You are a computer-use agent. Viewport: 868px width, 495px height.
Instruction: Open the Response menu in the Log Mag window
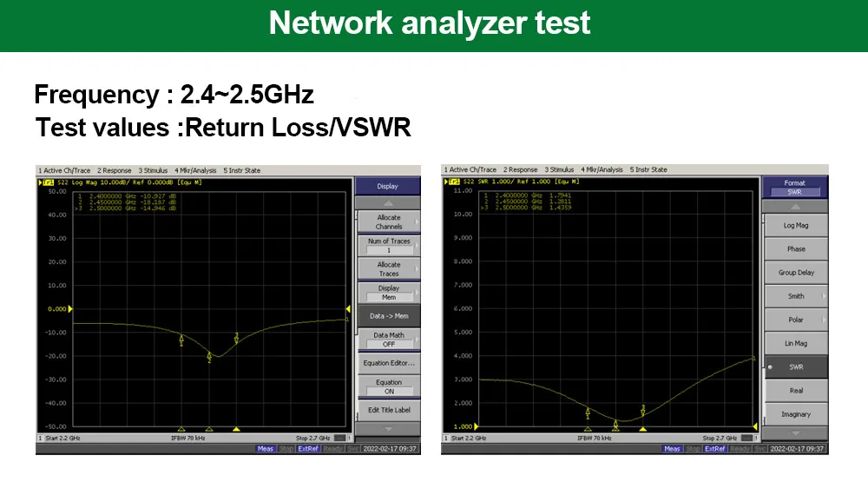click(114, 170)
